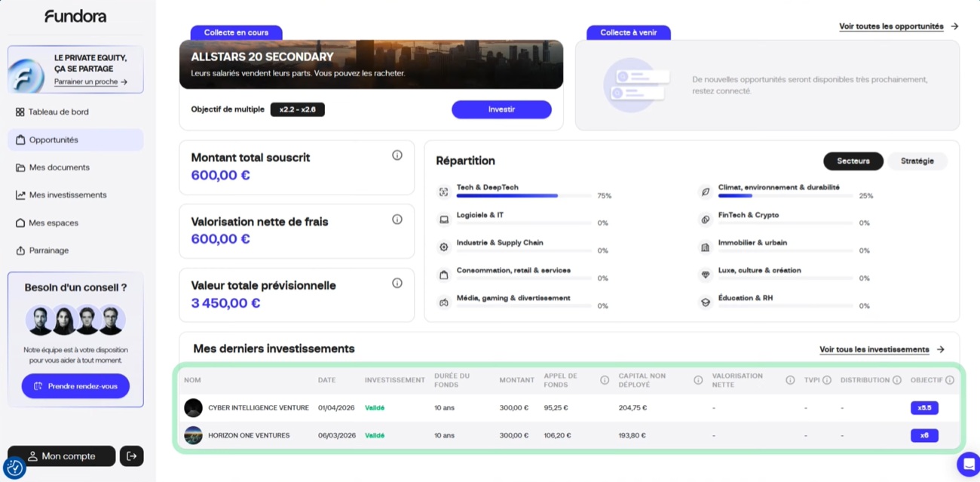Click the Média, gaming & divertissement icon
This screenshot has width=980, height=482.
pyautogui.click(x=444, y=302)
